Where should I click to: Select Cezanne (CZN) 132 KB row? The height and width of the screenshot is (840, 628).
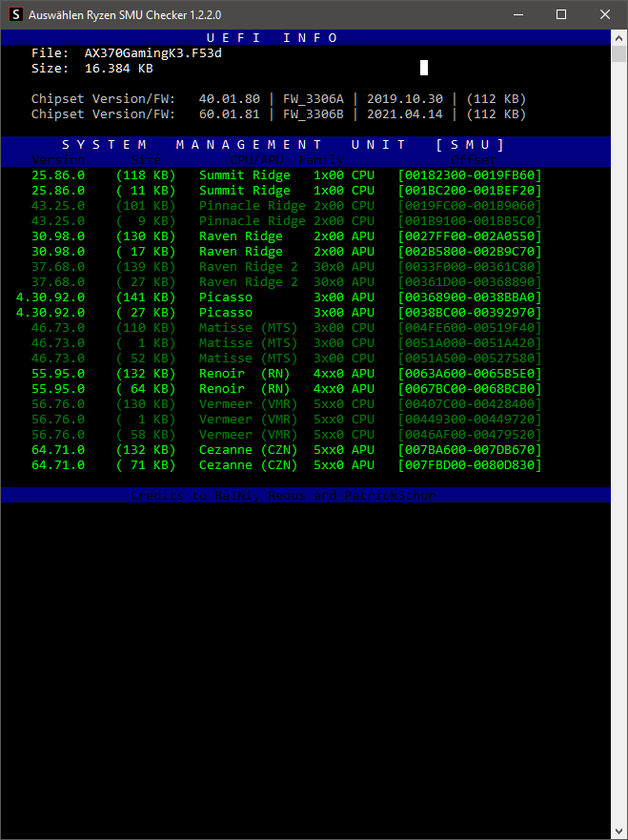click(287, 449)
